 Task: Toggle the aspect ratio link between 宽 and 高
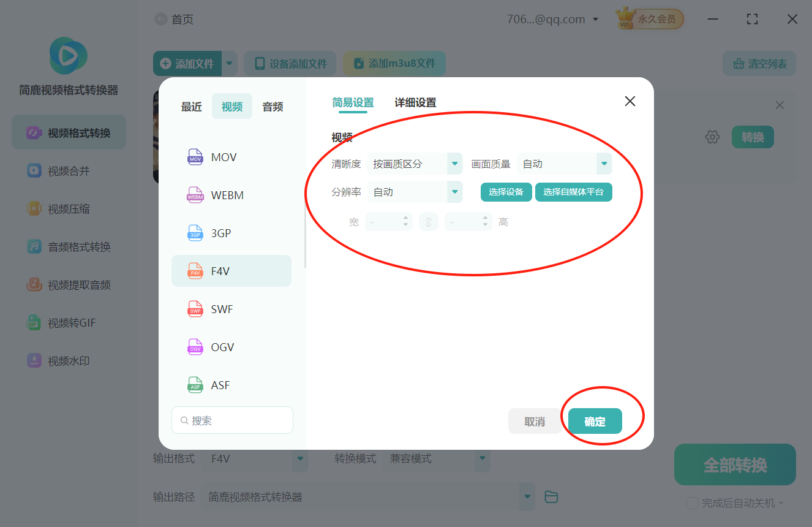[x=428, y=221]
